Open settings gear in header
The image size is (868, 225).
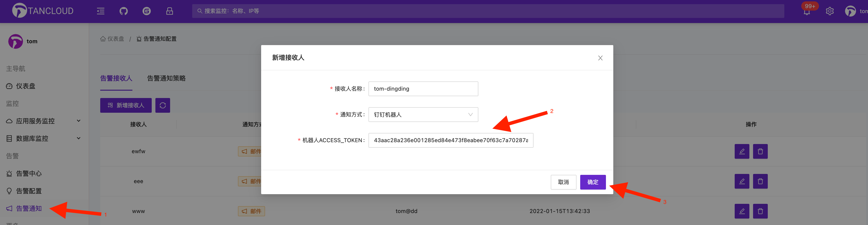[x=830, y=11]
